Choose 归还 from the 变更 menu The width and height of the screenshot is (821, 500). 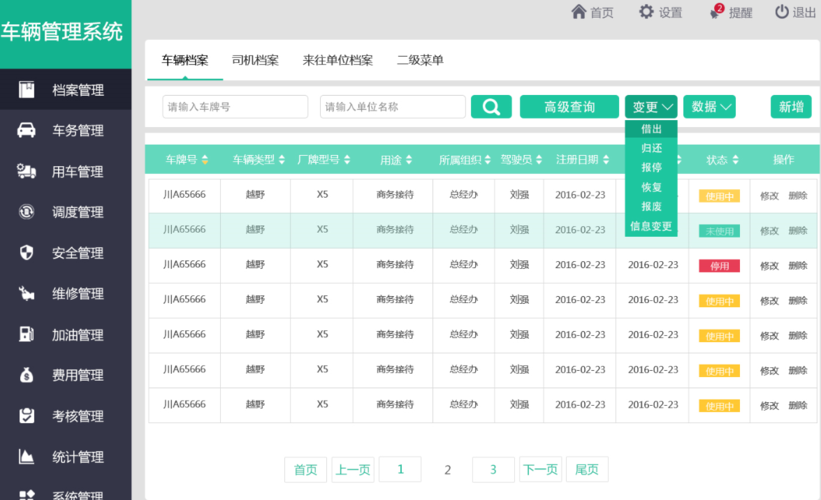click(651, 148)
